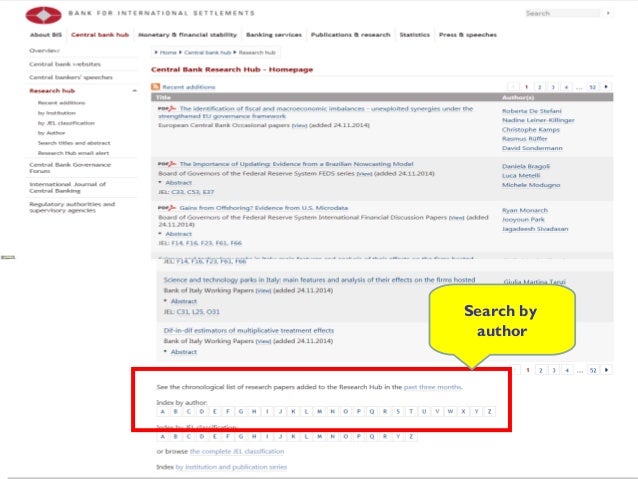The width and height of the screenshot is (638, 479).
Task: Open Research Hub email alert sidebar item
Action: [73, 153]
